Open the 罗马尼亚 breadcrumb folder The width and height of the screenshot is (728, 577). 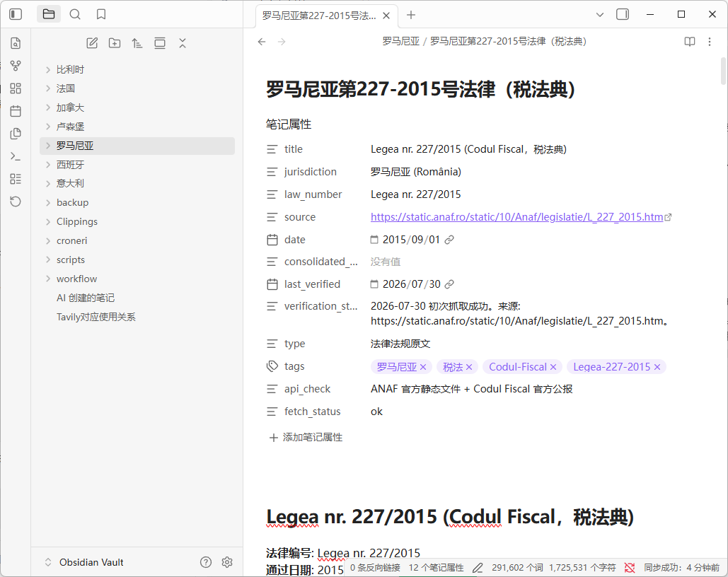coord(400,41)
